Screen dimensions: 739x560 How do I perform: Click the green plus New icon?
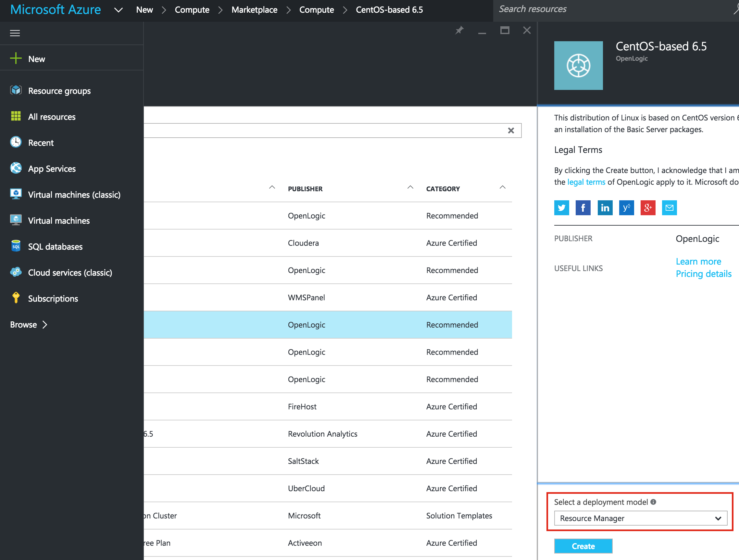pyautogui.click(x=16, y=58)
